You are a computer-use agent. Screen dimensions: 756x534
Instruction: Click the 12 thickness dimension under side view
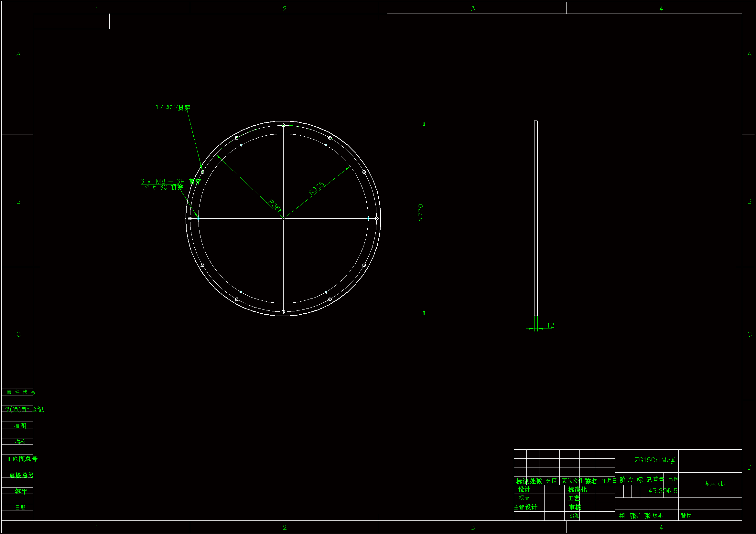pyautogui.click(x=550, y=325)
